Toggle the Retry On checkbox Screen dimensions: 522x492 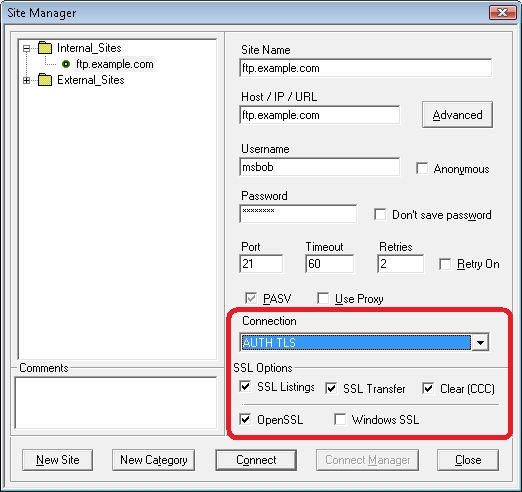click(x=445, y=264)
